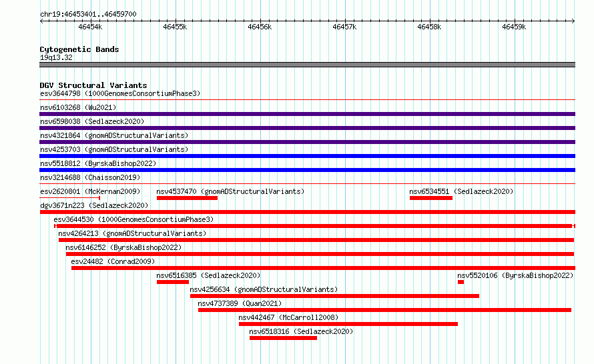Click nsv6516385 (Sedlazeck2020) label
594x364 pixels.
coord(208,275)
